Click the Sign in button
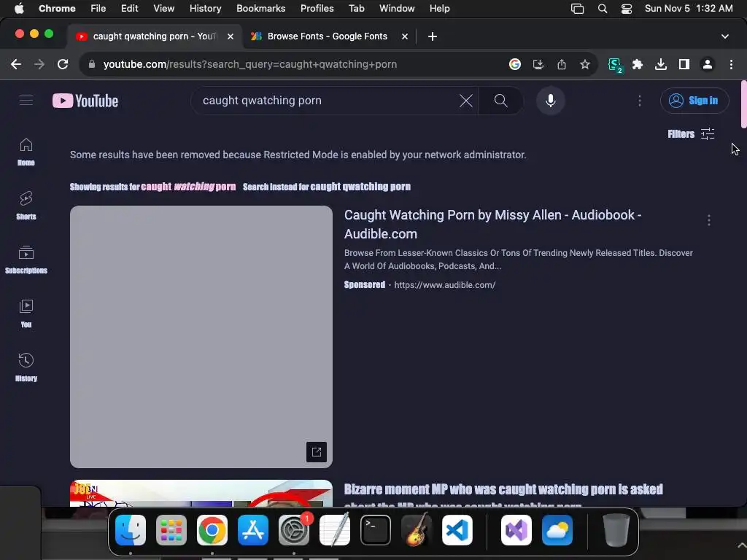Image resolution: width=747 pixels, height=560 pixels. tap(694, 101)
